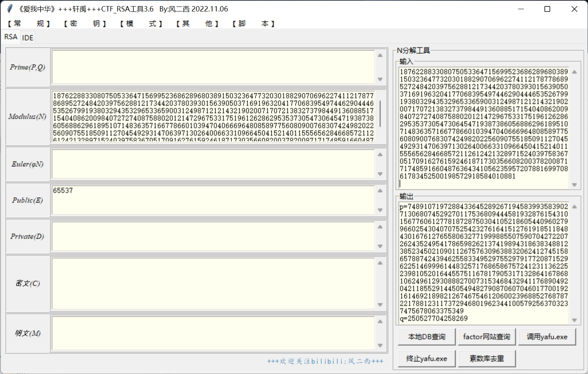Click the 素数库去重 button

[x=487, y=359]
